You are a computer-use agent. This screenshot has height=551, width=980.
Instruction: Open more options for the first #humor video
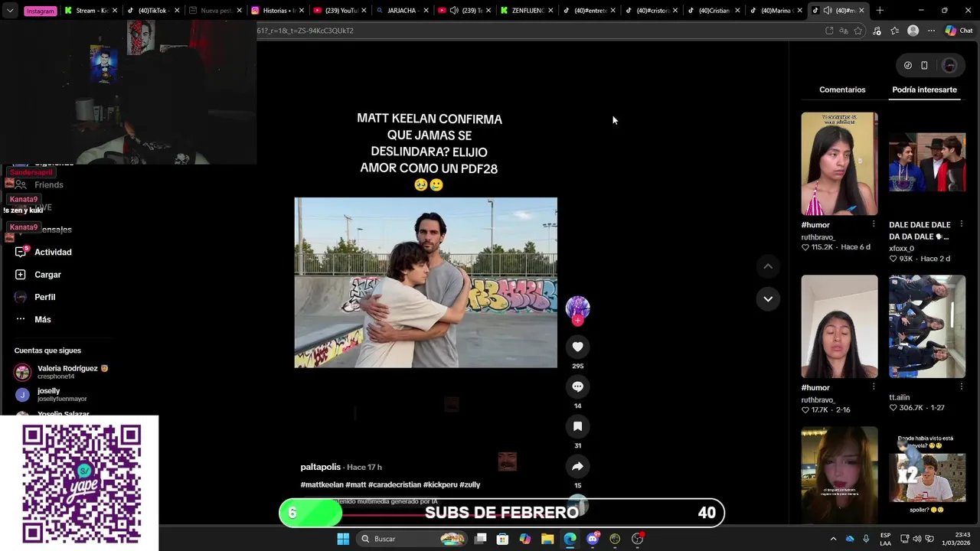[874, 224]
